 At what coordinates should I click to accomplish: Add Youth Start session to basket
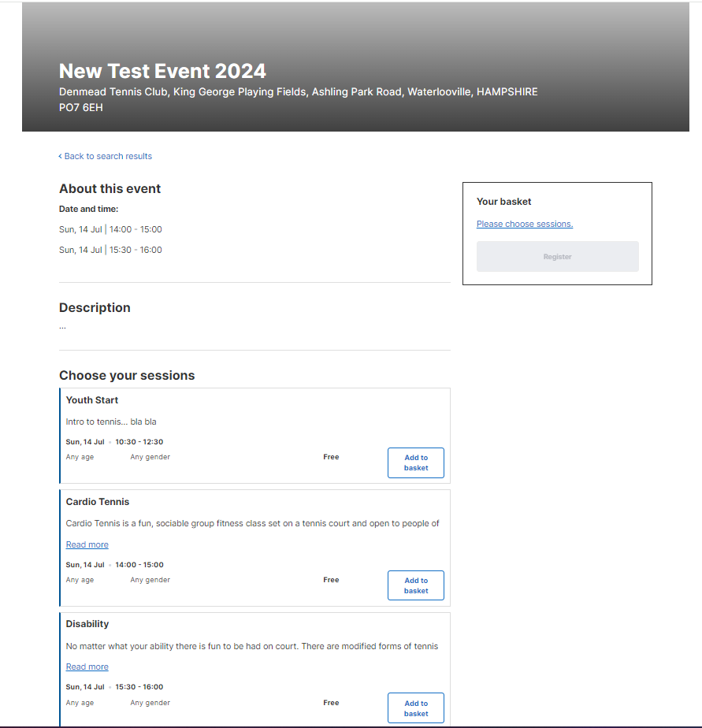point(415,463)
